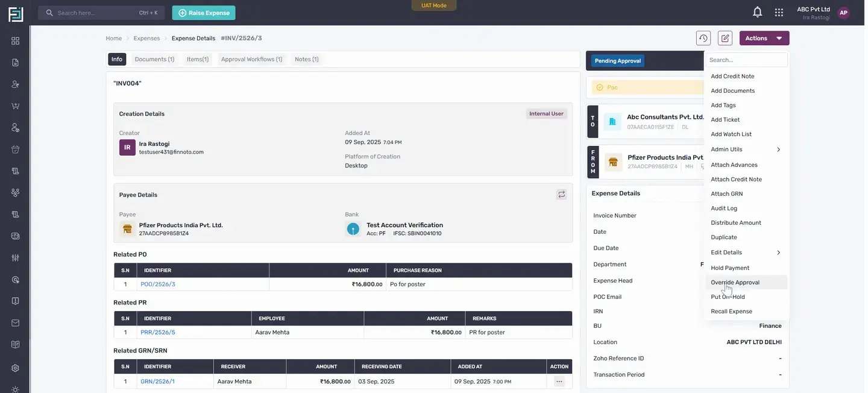Screen dimensions: 868x393
Task: Open the basket icon in sidebar
Action: [15, 149]
